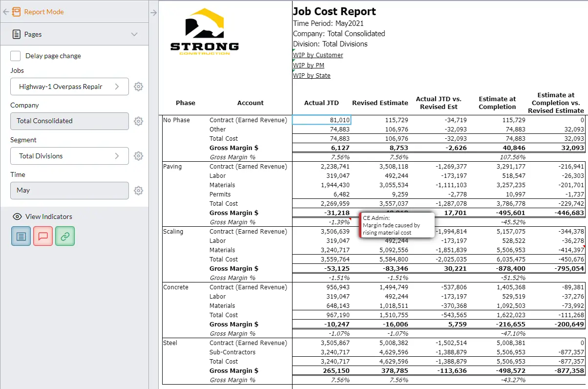
Task: Toggle the green link indicator button
Action: click(x=65, y=236)
